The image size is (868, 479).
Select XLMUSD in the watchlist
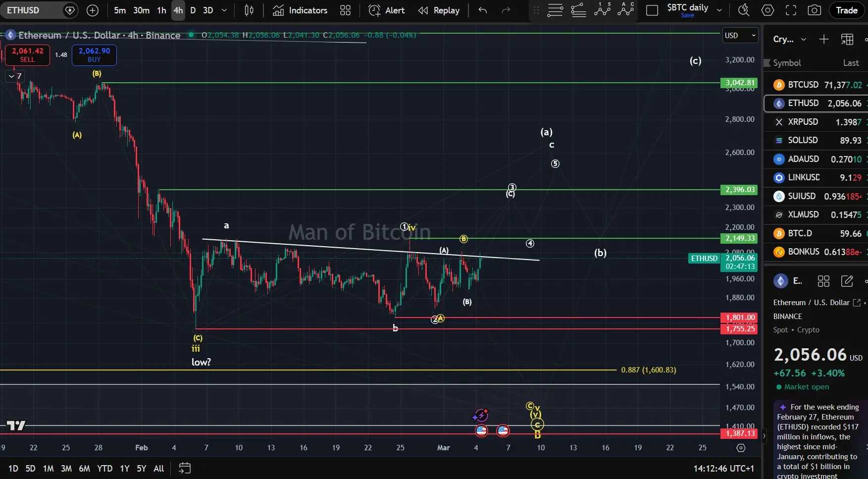click(x=816, y=214)
